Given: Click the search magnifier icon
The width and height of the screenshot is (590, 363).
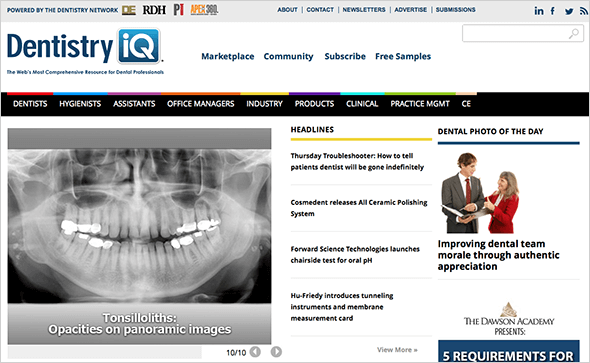Looking at the screenshot, I should point(574,34).
